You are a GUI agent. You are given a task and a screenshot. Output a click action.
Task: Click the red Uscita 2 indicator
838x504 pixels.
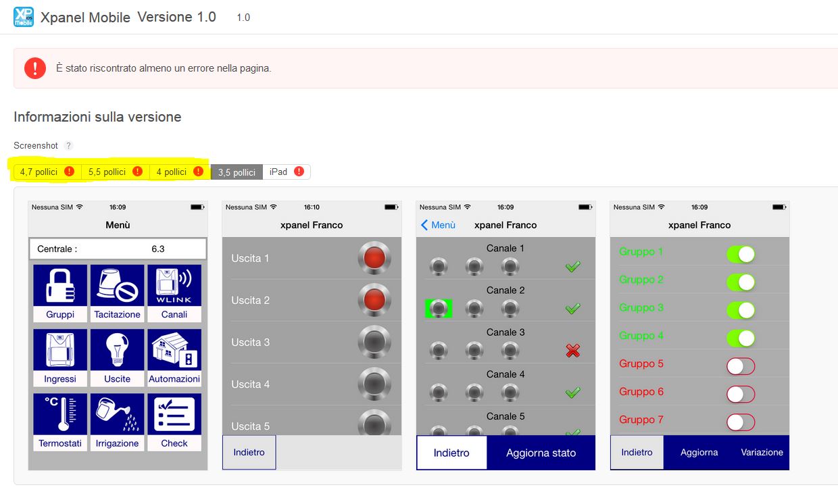click(374, 300)
